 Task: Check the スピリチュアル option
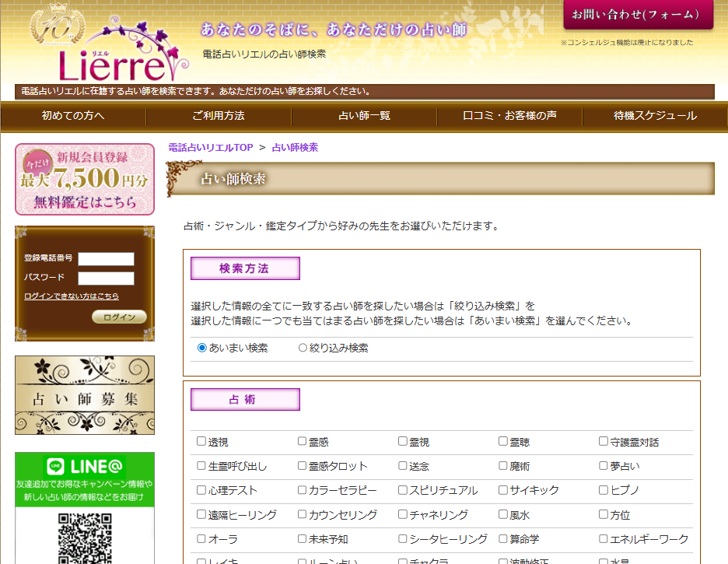click(403, 490)
